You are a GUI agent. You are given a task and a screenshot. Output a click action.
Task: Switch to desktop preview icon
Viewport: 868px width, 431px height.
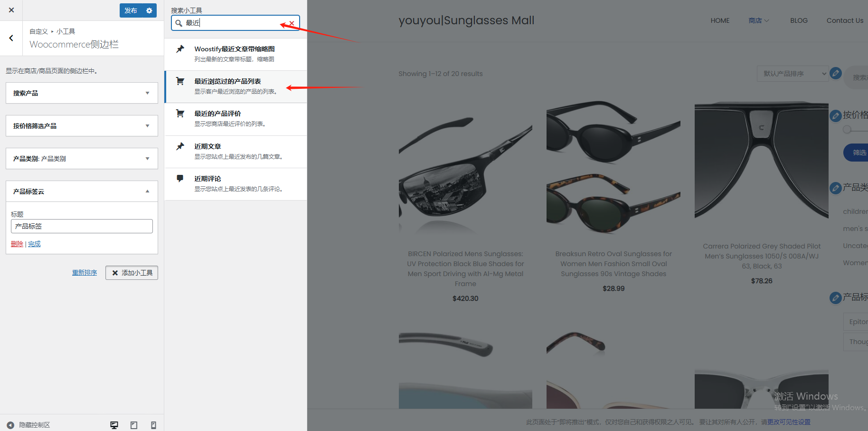114,425
